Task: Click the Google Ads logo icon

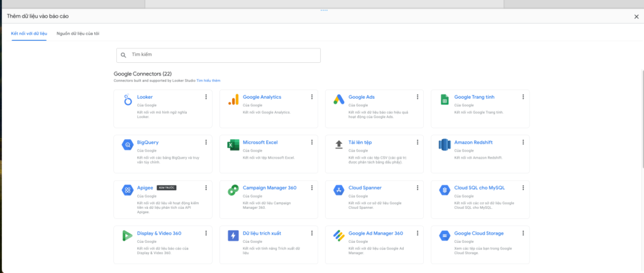Action: [x=339, y=99]
